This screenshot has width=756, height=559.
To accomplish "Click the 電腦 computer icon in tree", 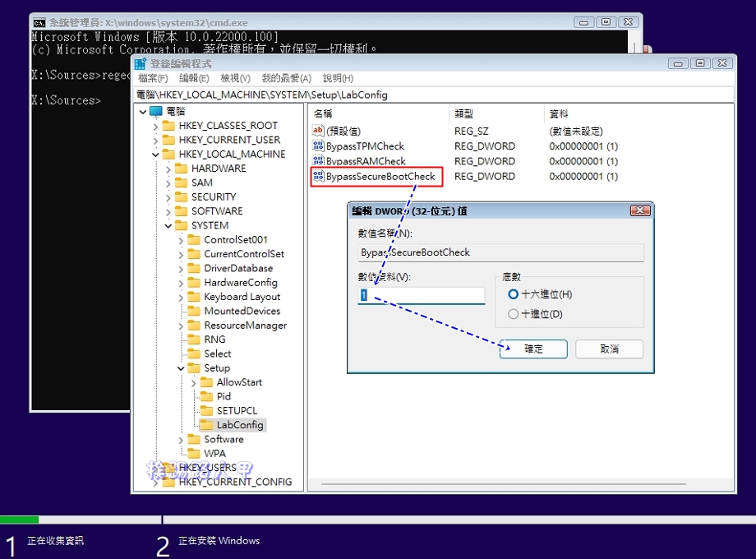I will coord(156,112).
